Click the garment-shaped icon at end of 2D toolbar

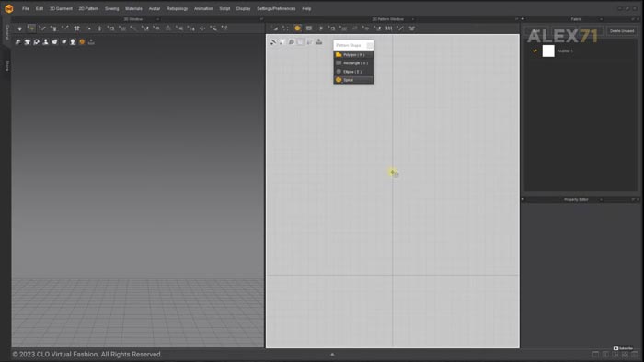click(411, 28)
